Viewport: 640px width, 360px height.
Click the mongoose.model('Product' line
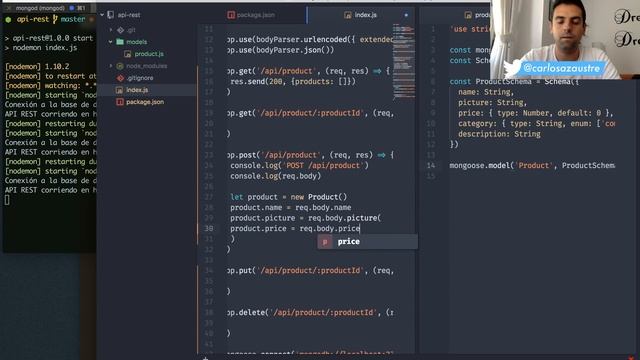tap(532, 166)
